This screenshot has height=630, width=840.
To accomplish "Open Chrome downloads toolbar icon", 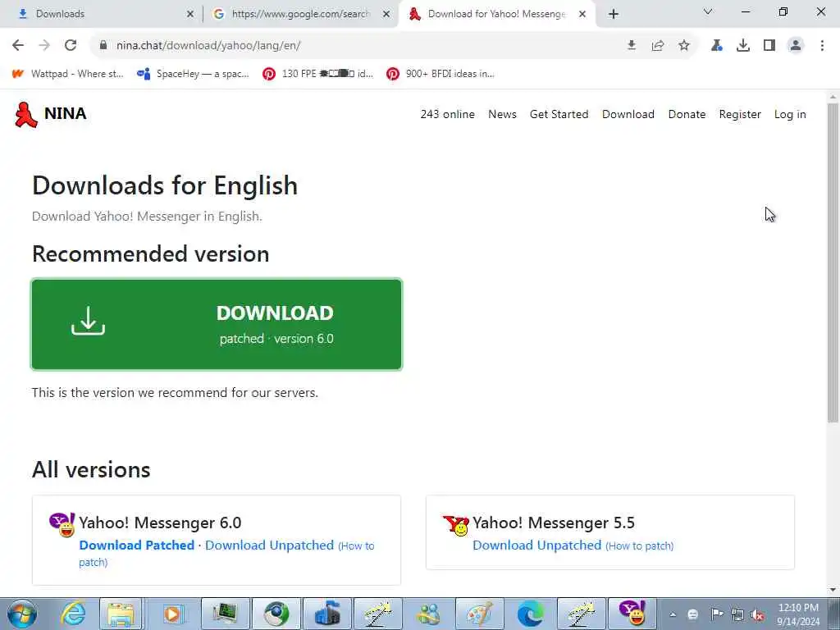I will (x=743, y=46).
